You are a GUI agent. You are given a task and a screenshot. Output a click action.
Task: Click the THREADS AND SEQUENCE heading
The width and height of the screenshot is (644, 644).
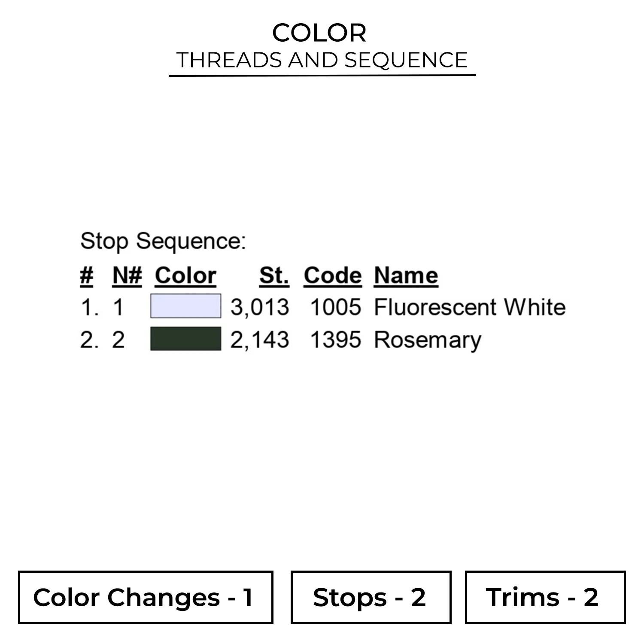point(322,60)
